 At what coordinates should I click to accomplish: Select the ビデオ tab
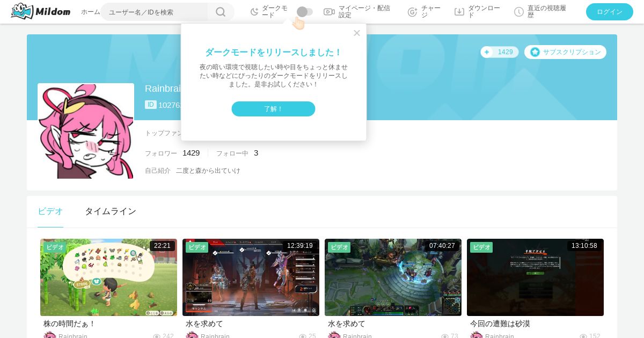[50, 211]
